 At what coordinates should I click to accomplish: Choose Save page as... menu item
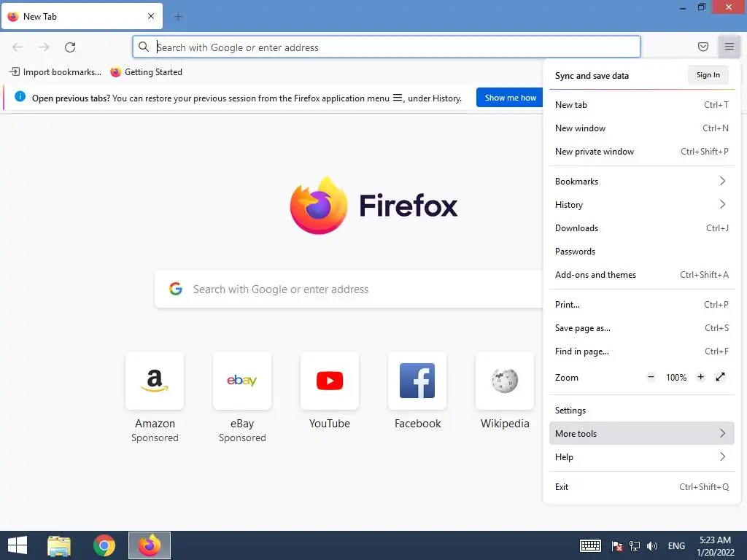click(642, 327)
